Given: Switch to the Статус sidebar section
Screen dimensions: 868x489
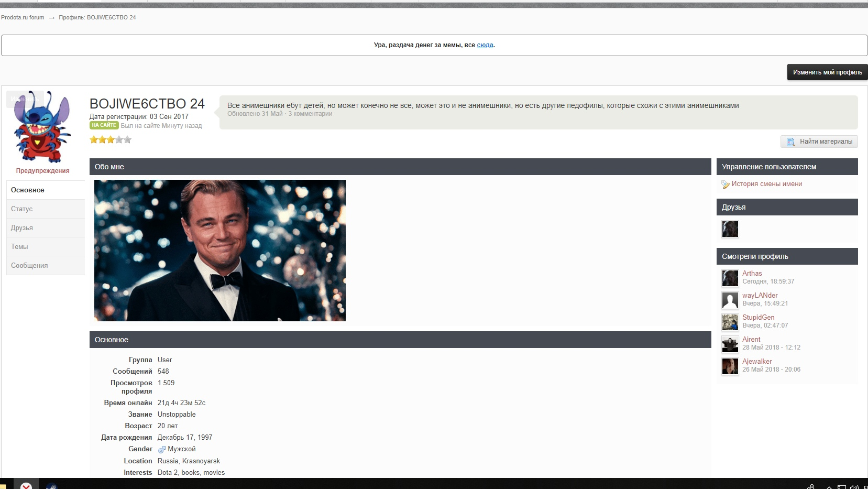Looking at the screenshot, I should 21,209.
